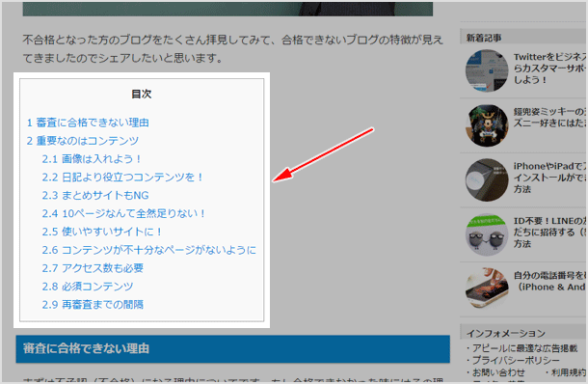Go to 2.7 アクセス数も必要
Viewport: 588px width, 384px height.
(93, 268)
